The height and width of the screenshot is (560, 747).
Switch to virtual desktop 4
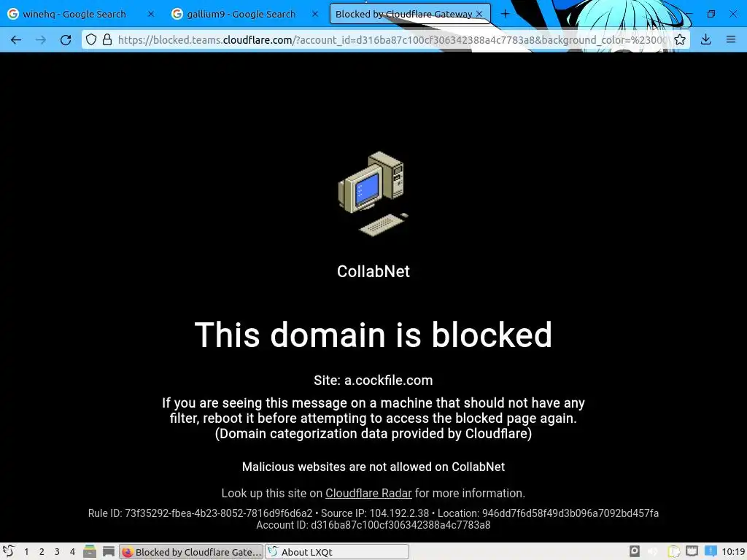tap(72, 552)
